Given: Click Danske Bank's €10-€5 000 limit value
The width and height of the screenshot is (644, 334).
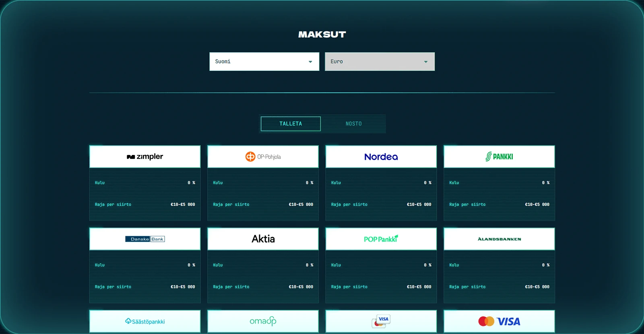Looking at the screenshot, I should 183,287.
